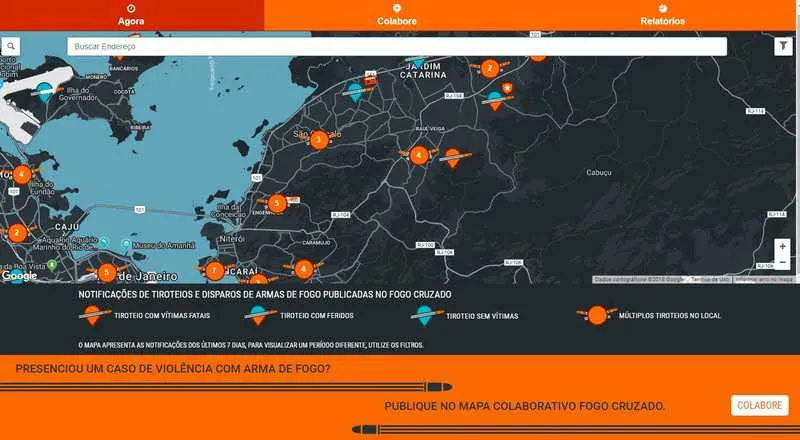Click the Tiroteio com vítimas fatais legend icon

(x=93, y=315)
